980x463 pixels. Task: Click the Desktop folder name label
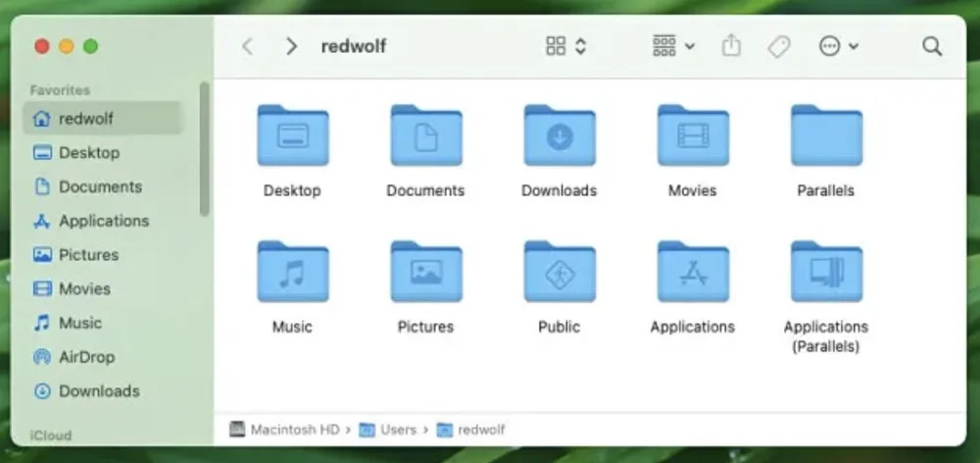point(292,190)
